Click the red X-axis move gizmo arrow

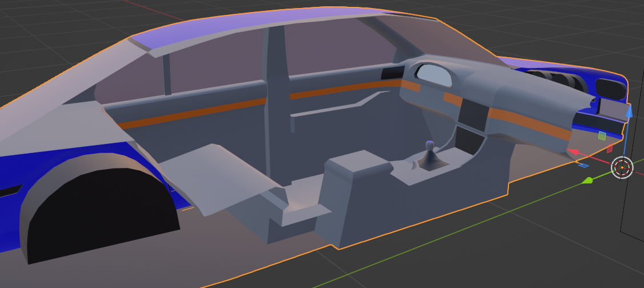[573, 152]
